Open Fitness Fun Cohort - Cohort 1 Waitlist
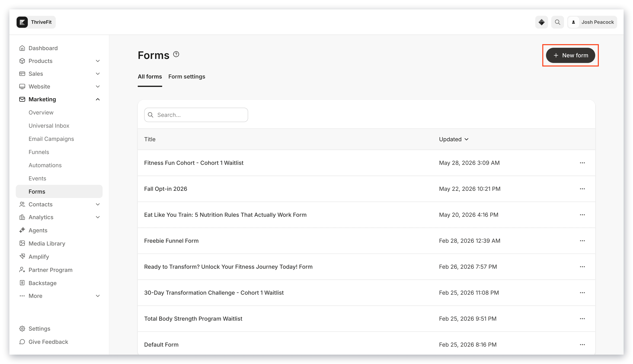 tap(194, 163)
